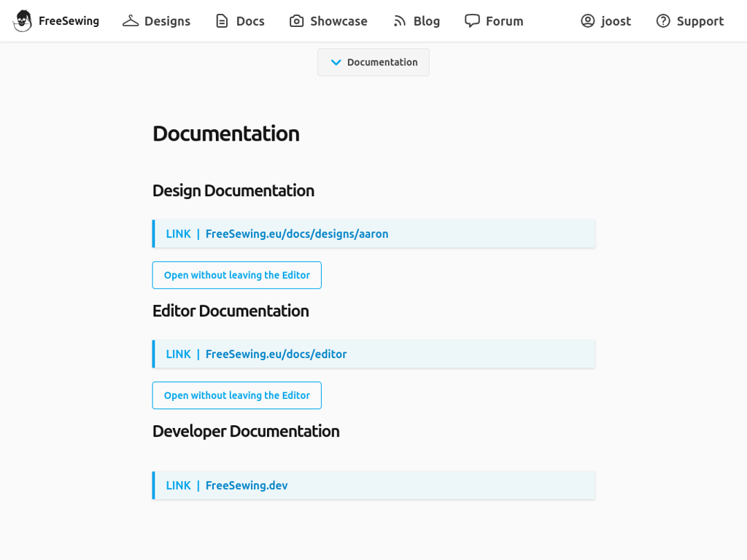
Task: Go to FreeSewing home via brand text
Action: click(x=69, y=21)
